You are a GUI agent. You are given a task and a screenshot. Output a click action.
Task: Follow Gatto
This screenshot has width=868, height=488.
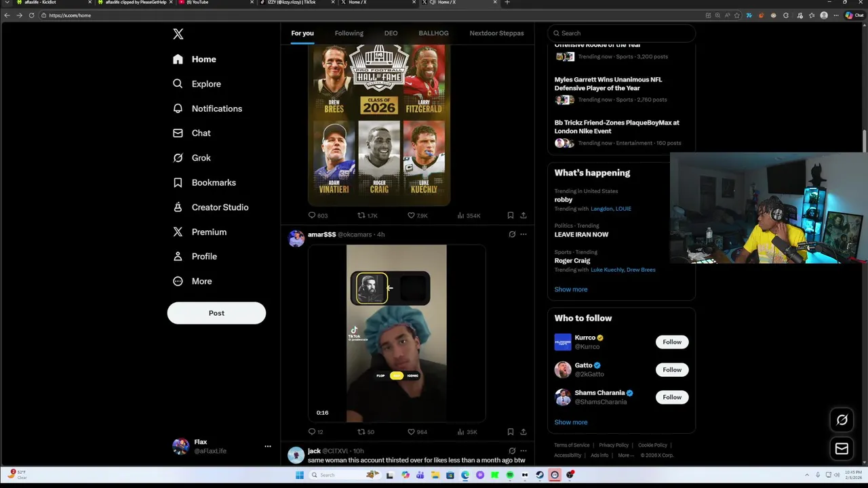coord(672,370)
